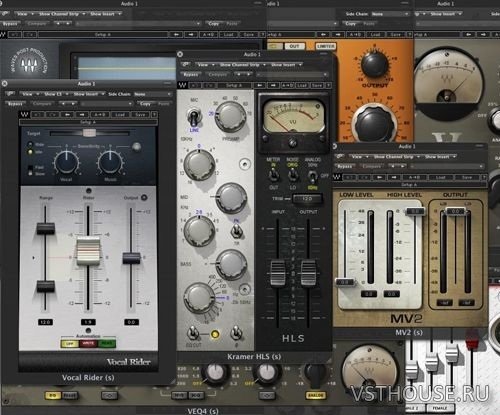
Task: Toggle the ANALOG 50Hz/60Hz switch on HLS
Action: click(x=312, y=176)
